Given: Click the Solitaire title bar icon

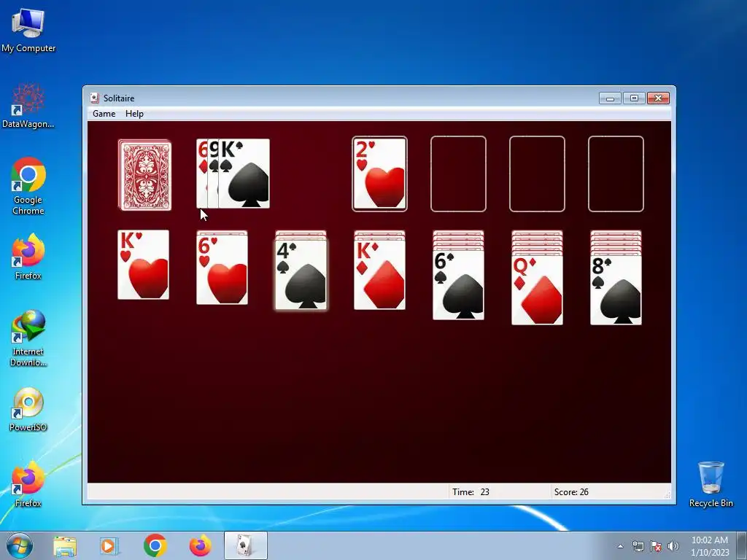Looking at the screenshot, I should pos(94,98).
